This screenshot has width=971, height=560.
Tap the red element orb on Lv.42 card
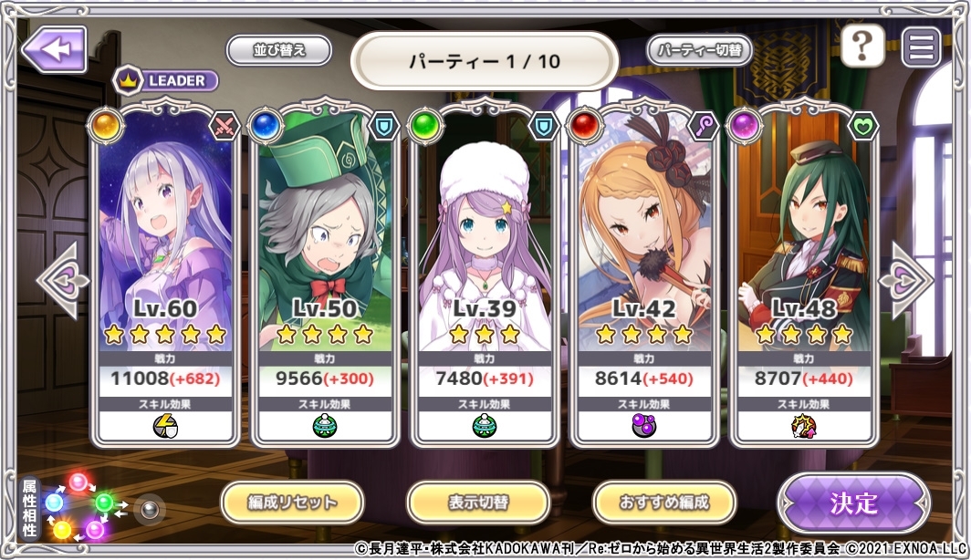point(585,126)
